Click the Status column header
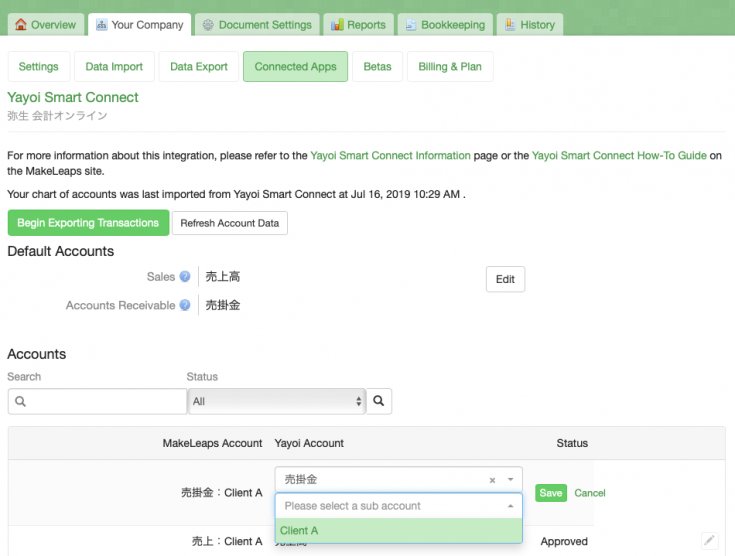This screenshot has height=556, width=735. (572, 443)
